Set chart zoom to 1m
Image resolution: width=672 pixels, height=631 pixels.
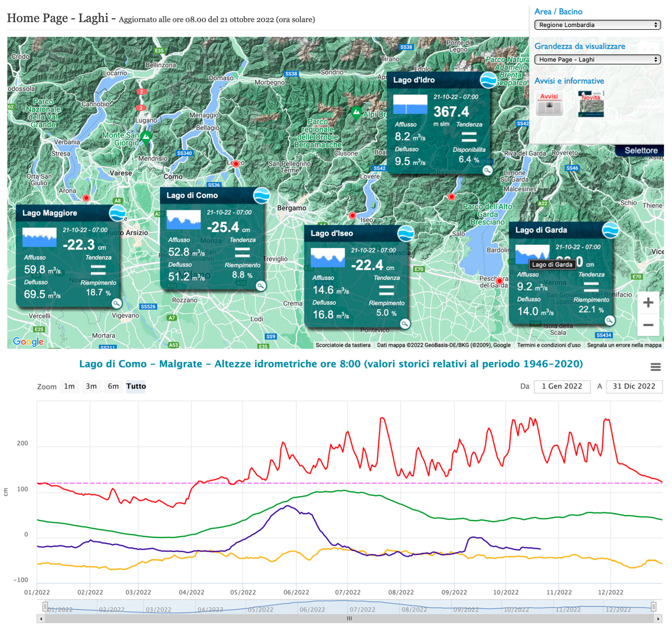pos(69,386)
